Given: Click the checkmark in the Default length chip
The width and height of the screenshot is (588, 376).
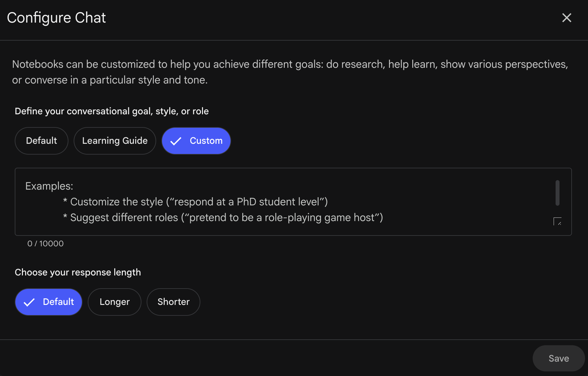Looking at the screenshot, I should 30,302.
